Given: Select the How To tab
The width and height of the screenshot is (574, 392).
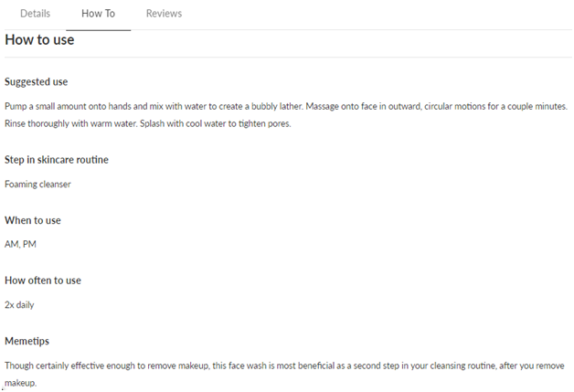Looking at the screenshot, I should [x=98, y=14].
